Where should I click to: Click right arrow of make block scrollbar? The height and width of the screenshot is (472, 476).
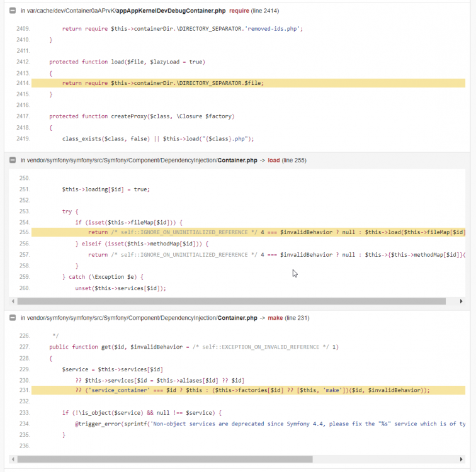tap(461, 459)
